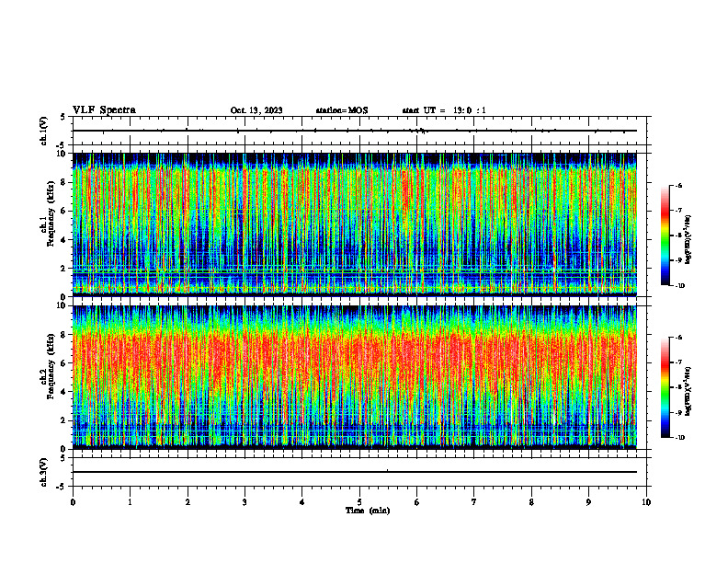This screenshot has width=728, height=563.
Task: Click the ch.3 voltage waveform trace
Action: click(355, 472)
